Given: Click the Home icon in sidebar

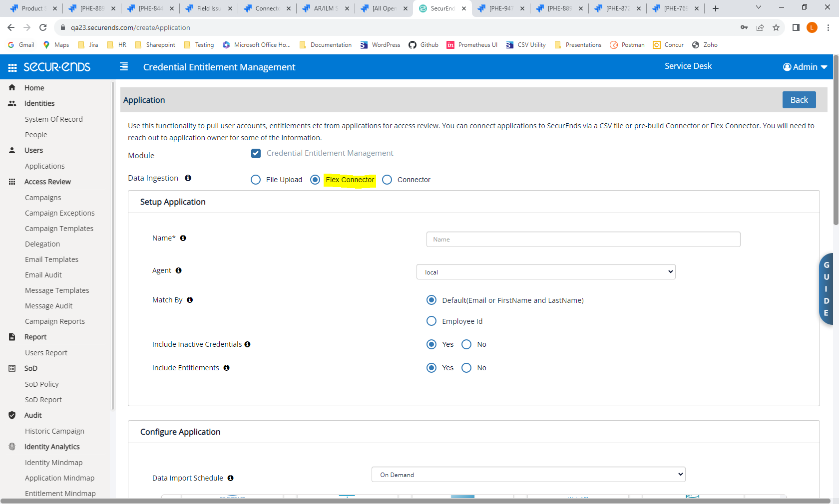Looking at the screenshot, I should (x=11, y=87).
